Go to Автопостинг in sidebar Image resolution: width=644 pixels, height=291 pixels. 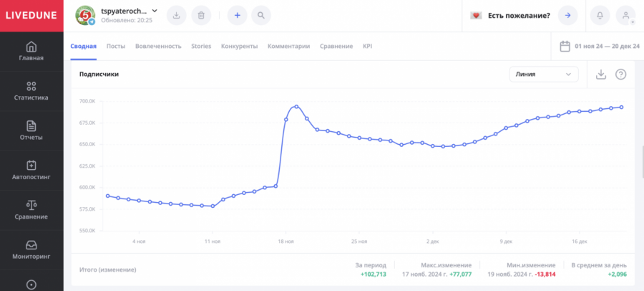(31, 170)
